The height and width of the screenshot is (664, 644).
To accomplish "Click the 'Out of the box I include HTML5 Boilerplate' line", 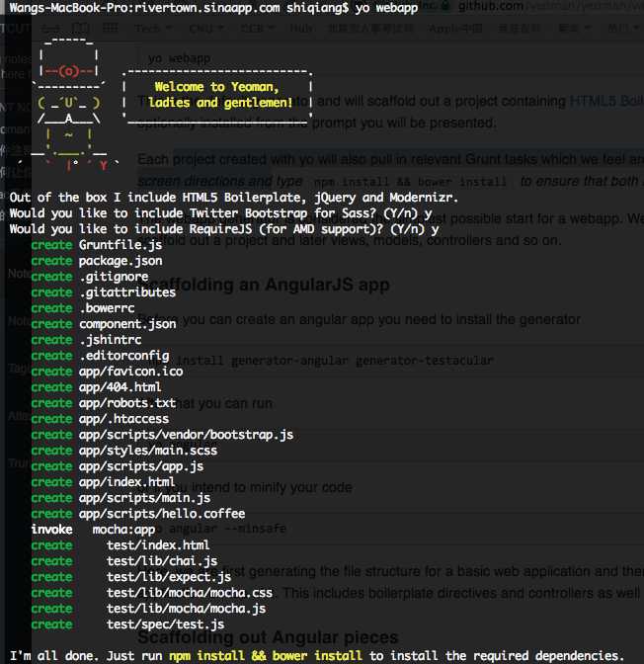I will coord(234,198).
